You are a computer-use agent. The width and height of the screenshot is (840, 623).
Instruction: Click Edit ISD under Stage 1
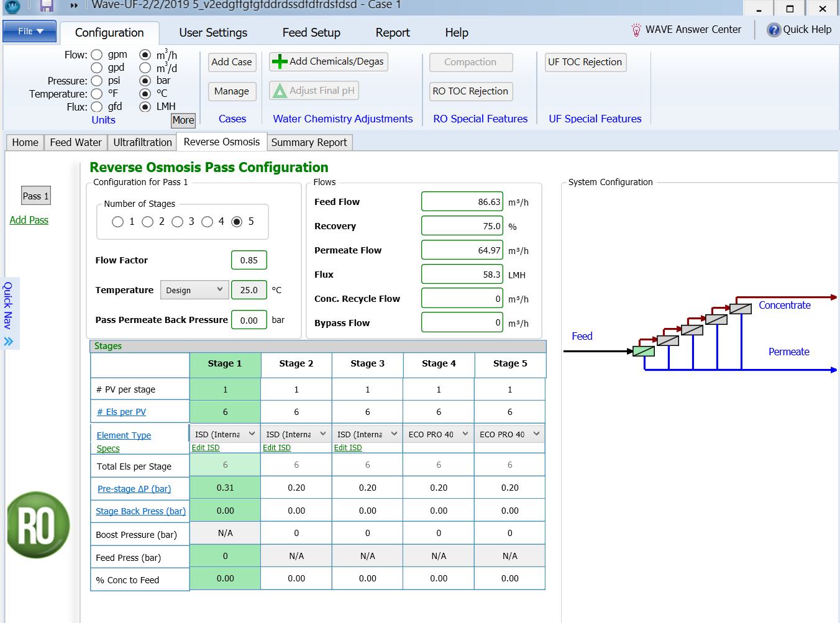pyautogui.click(x=206, y=448)
